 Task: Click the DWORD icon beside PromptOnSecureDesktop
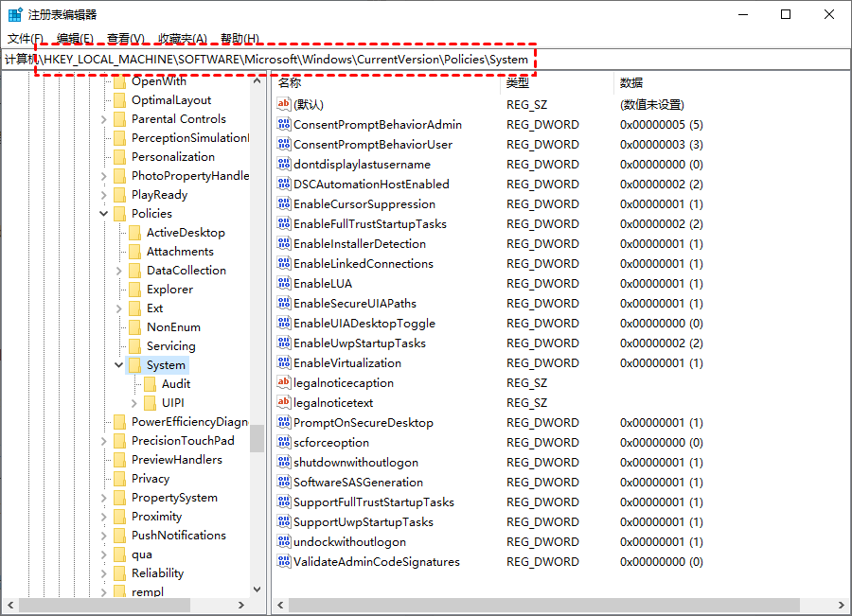tap(284, 422)
